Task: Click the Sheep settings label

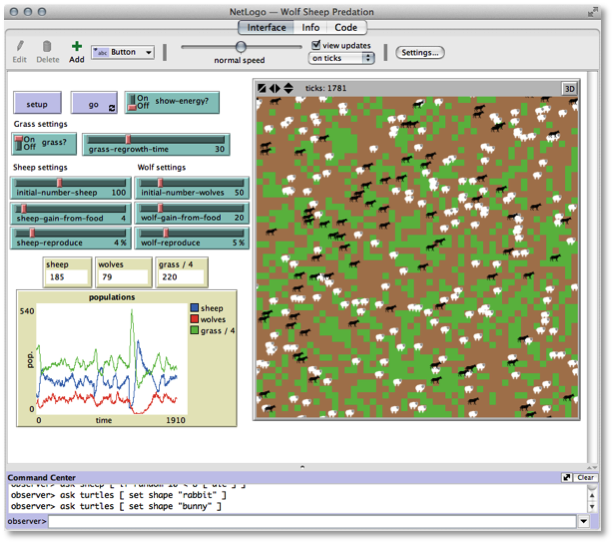Action: coord(40,168)
